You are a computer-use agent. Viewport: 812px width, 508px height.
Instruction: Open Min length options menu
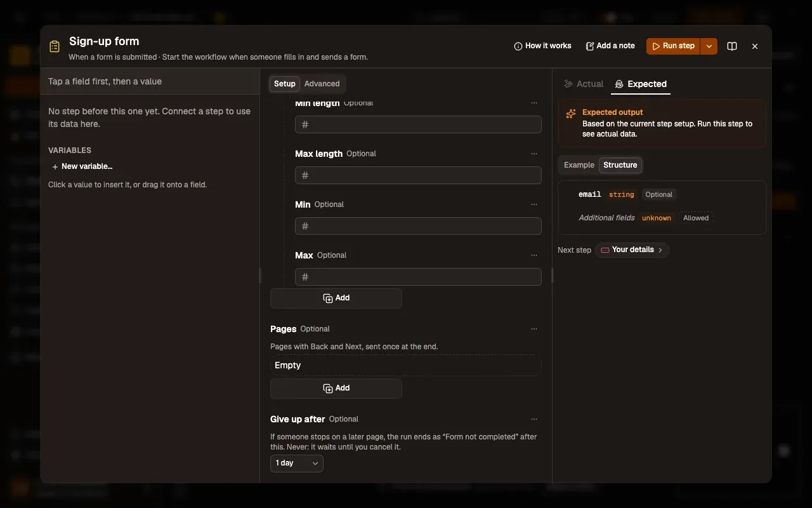click(534, 103)
